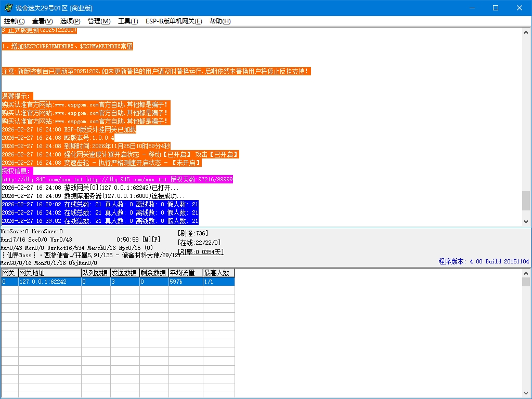
Task: Open the 管理(M) menu
Action: (x=99, y=21)
